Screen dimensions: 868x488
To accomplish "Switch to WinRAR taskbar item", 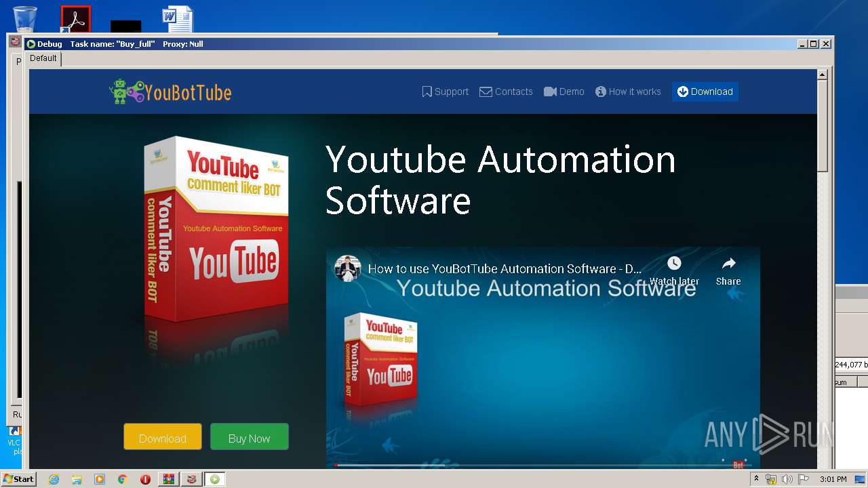I will click(168, 479).
